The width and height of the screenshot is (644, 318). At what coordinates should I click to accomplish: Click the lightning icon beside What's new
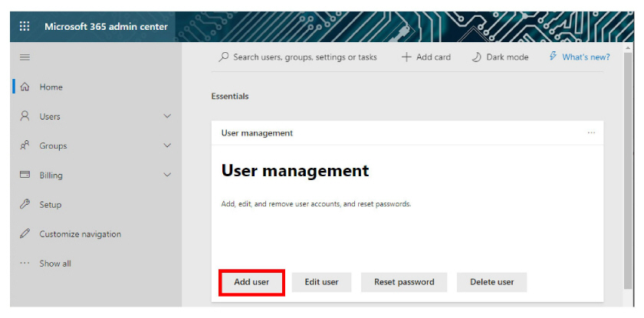[553, 57]
